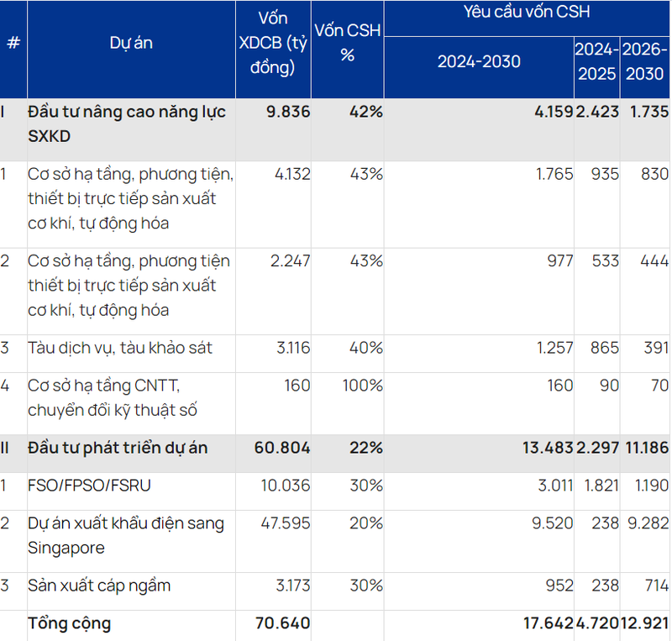Select the 'FSO/FPSO/FSRU' project cell
The height and width of the screenshot is (641, 672).
(x=89, y=486)
